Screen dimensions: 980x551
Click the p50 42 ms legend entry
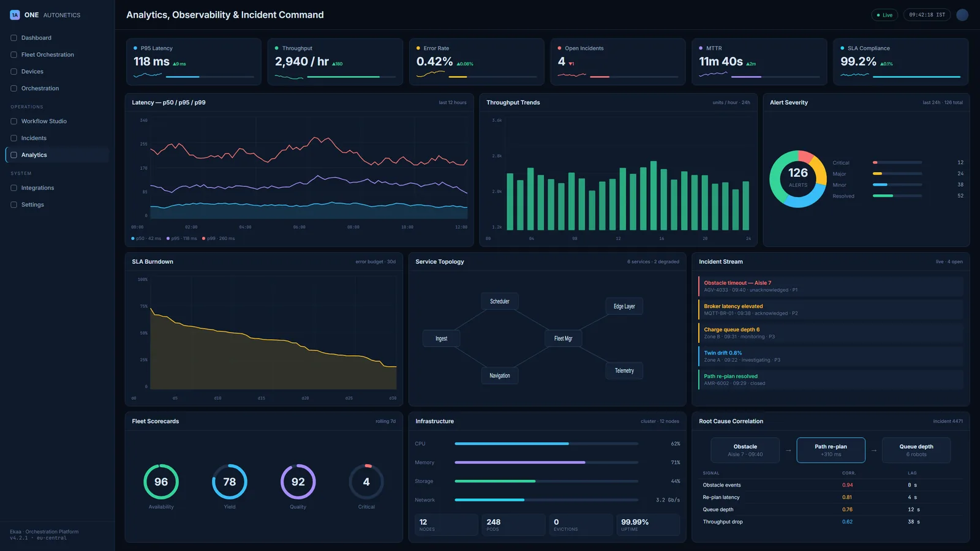click(x=146, y=239)
